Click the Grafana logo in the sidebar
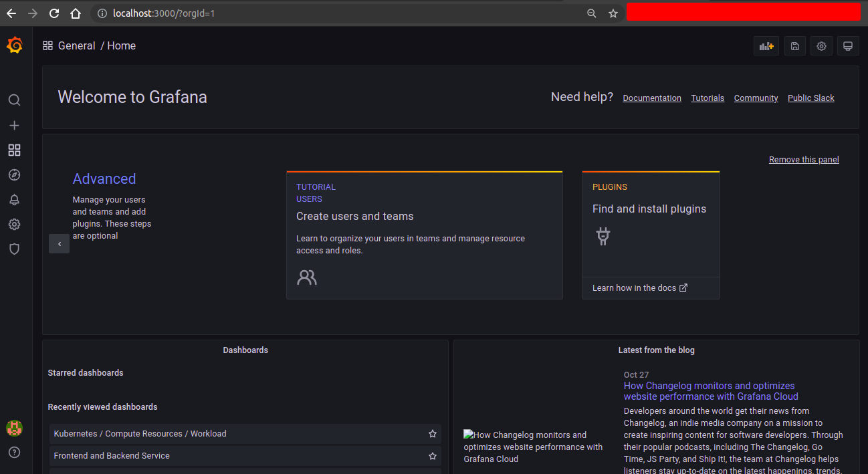The width and height of the screenshot is (868, 474). (14, 45)
